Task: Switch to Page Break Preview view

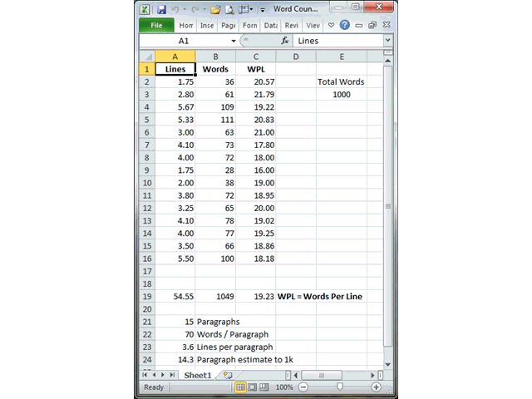Action: coord(264,387)
